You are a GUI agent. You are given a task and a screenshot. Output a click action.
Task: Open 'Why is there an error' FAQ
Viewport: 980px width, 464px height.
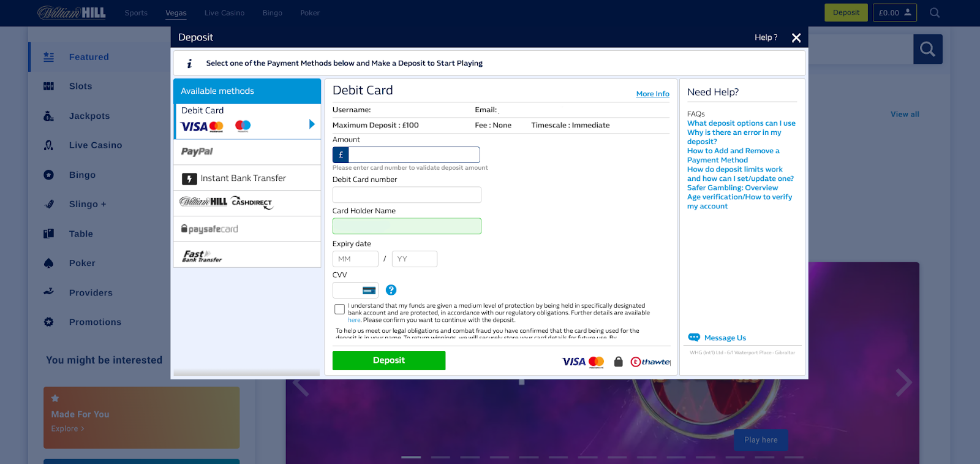click(x=734, y=137)
